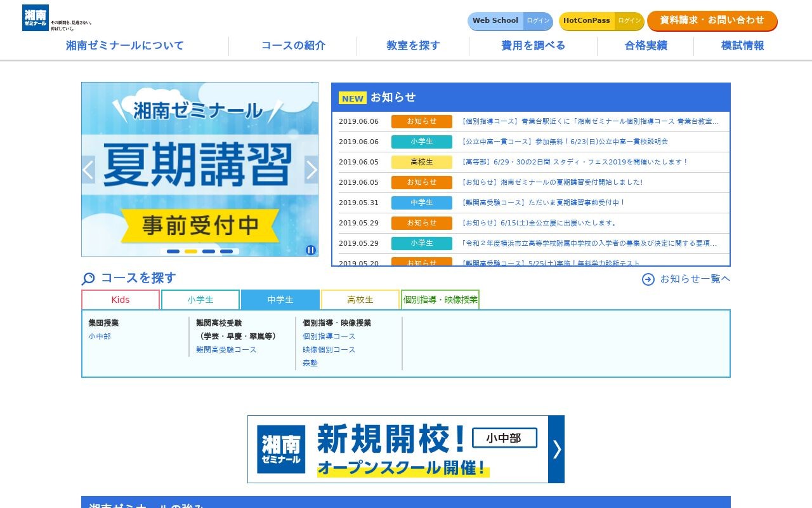The image size is (812, 508).
Task: Switch to the 中学生 course tab
Action: pos(280,300)
